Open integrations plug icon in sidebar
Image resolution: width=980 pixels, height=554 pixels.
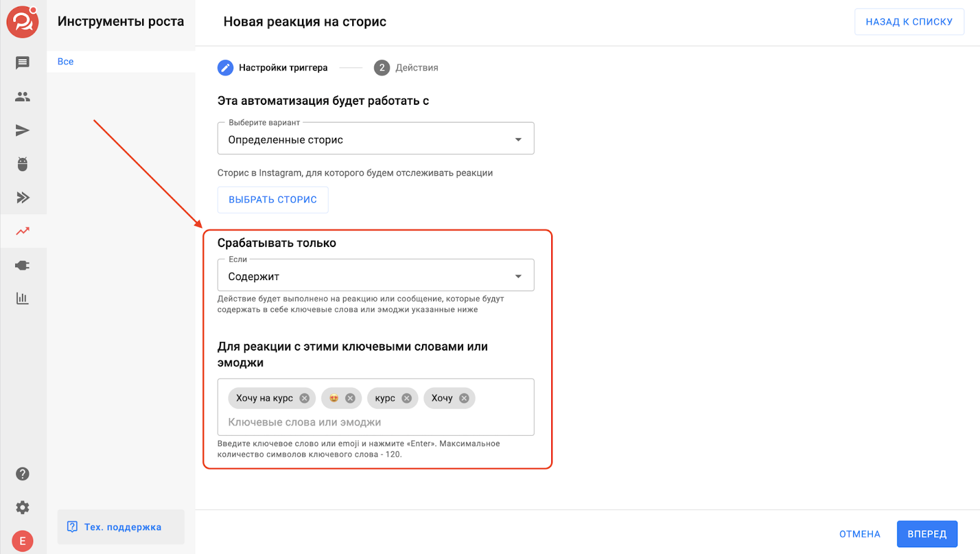23,265
